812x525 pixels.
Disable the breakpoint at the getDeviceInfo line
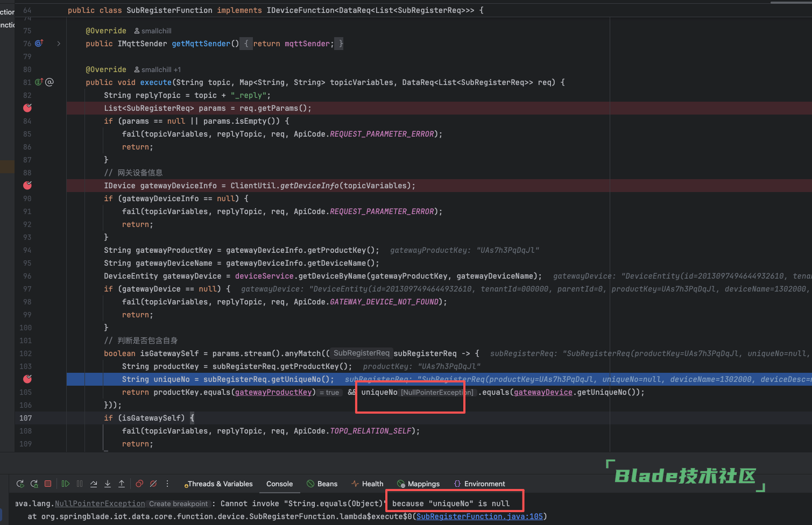27,186
